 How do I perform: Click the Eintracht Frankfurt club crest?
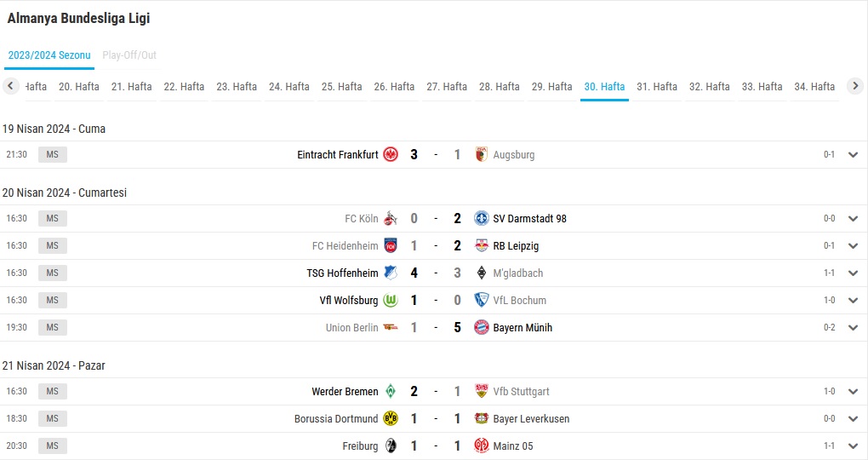pos(391,155)
